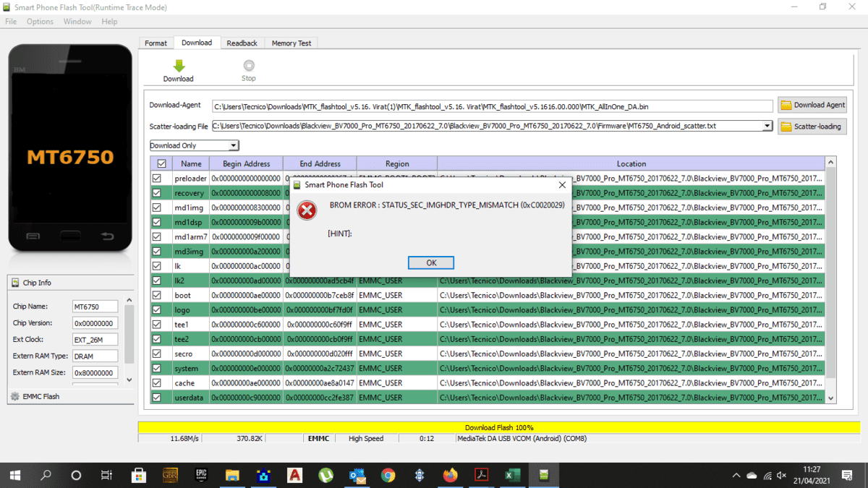Click OK in the BROM error dialog
The width and height of the screenshot is (868, 488).
click(x=431, y=262)
